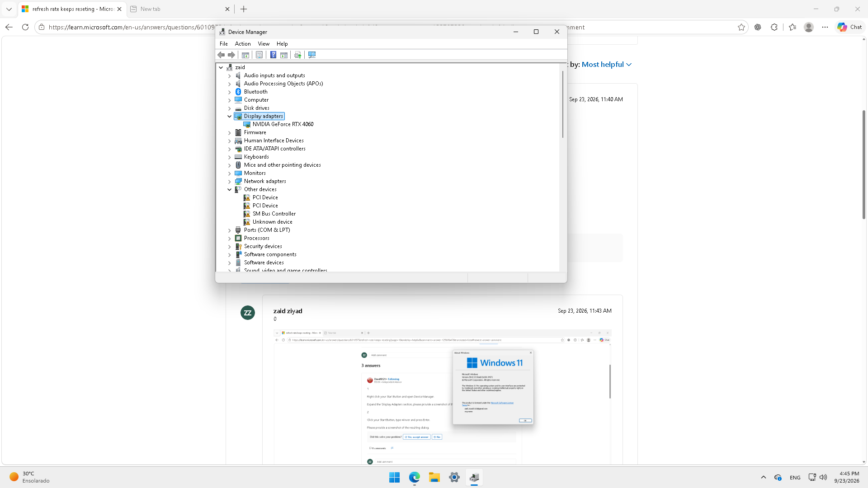The image size is (868, 488).
Task: Expand the Keyboards category
Action: (x=229, y=157)
